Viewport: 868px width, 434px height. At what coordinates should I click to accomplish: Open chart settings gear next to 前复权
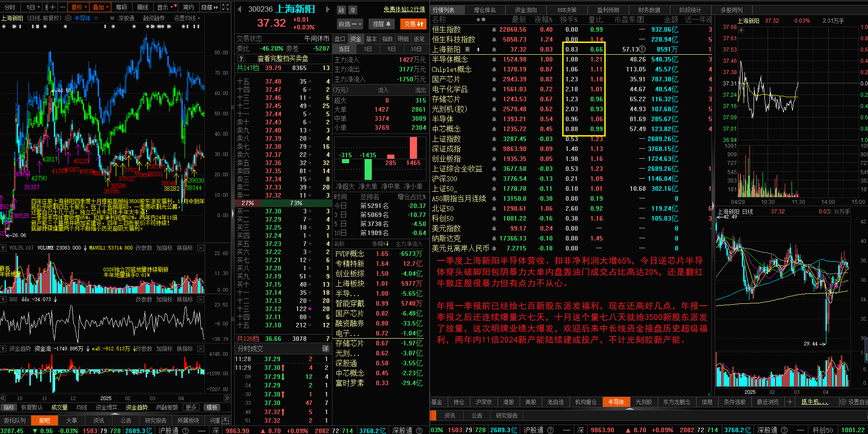pyautogui.click(x=68, y=18)
